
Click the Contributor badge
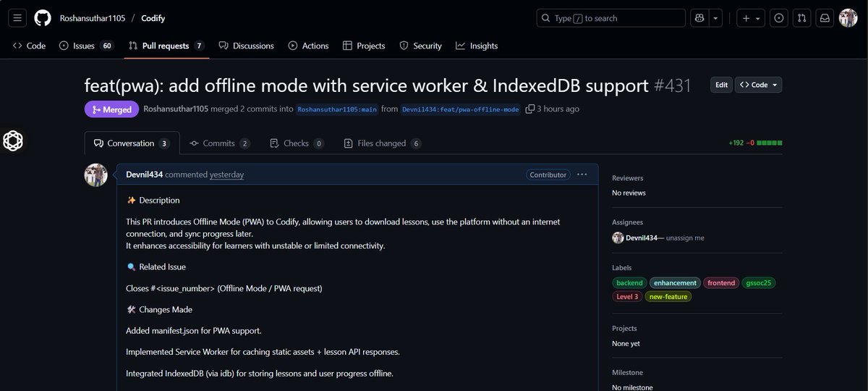(548, 175)
